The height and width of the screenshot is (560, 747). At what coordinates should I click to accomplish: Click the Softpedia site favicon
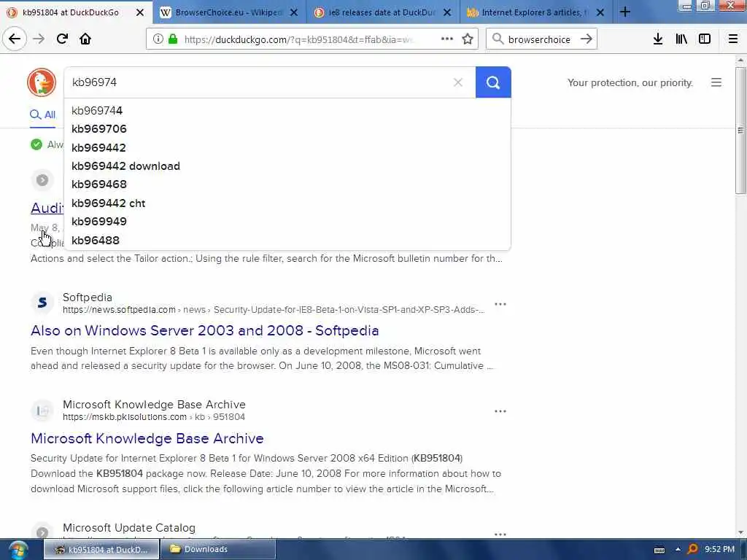(42, 303)
